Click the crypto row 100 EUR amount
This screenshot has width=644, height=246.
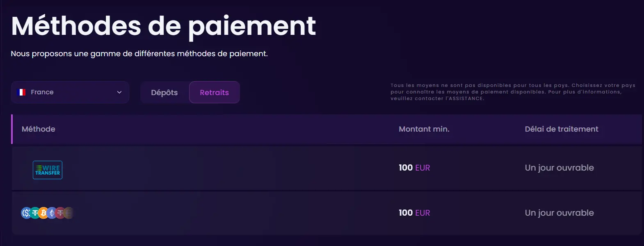tap(414, 213)
